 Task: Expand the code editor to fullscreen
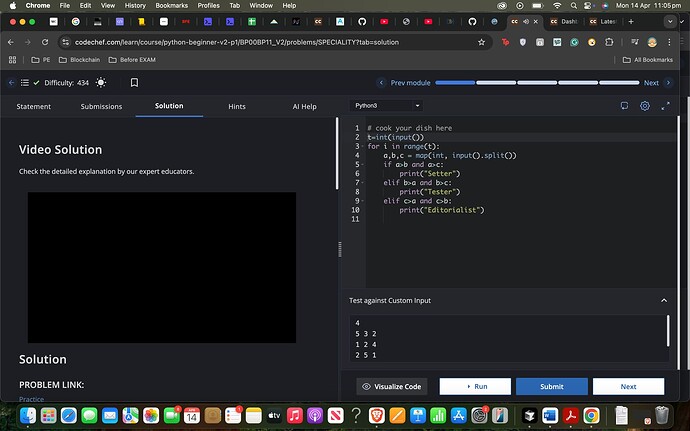(x=665, y=106)
